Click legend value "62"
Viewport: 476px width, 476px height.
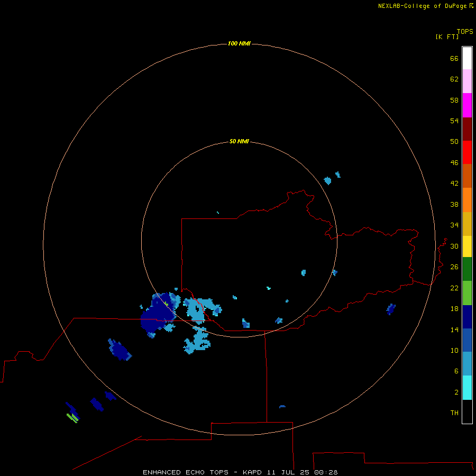pyautogui.click(x=454, y=79)
